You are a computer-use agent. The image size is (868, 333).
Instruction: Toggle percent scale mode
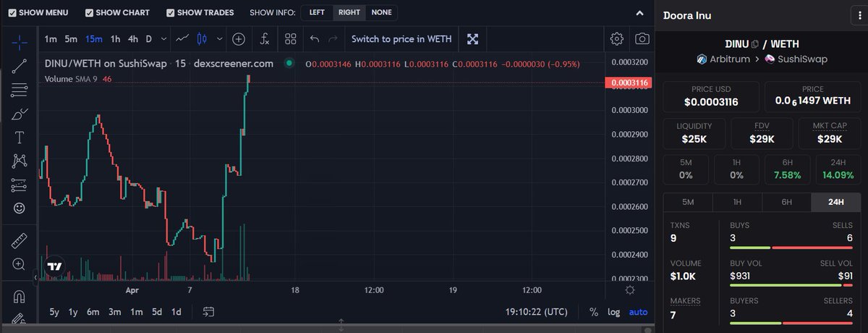tap(594, 312)
